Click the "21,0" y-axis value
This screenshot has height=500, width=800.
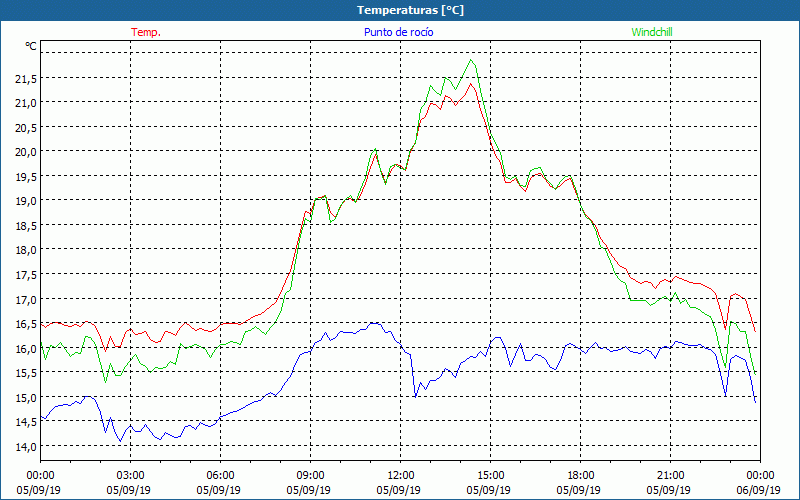tap(26, 103)
